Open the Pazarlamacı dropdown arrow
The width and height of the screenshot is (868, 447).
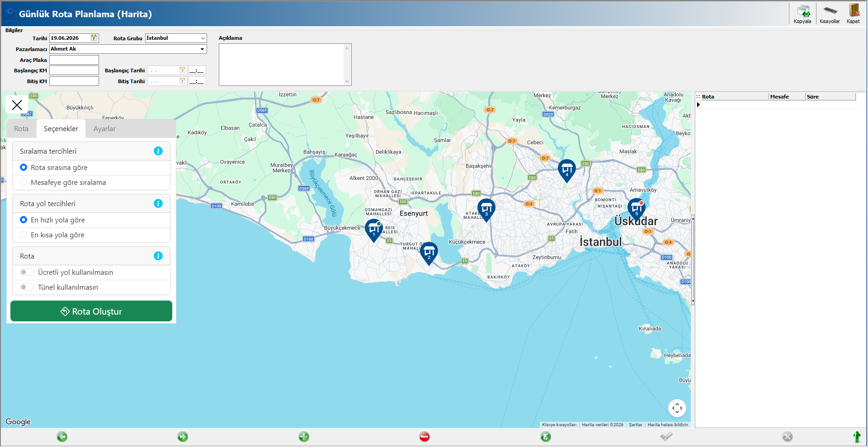[202, 49]
